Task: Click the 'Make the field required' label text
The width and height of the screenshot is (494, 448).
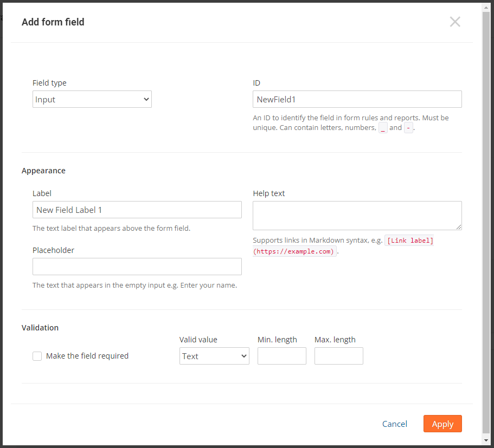Action: [x=87, y=356]
